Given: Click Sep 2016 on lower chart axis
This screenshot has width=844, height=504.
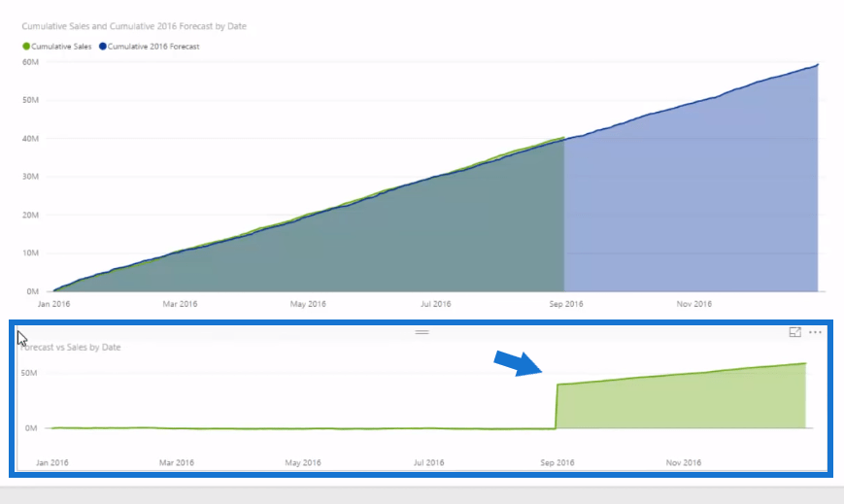Looking at the screenshot, I should click(557, 462).
